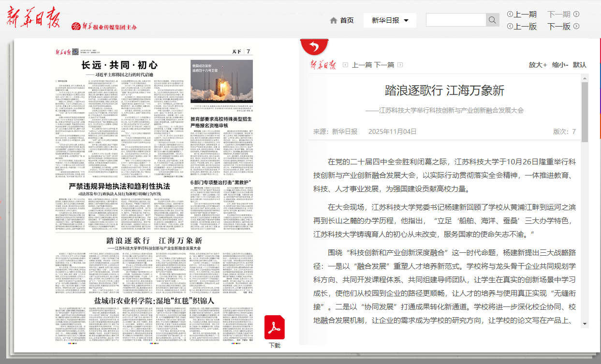Image resolution: width=601 pixels, height=364 pixels.
Task: Click the 下一期 next issue arrow
Action: [x=576, y=15]
